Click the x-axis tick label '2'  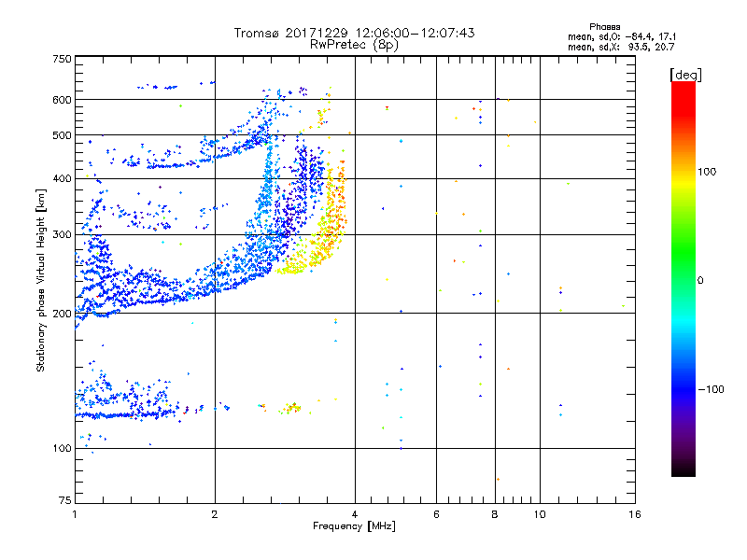(215, 514)
